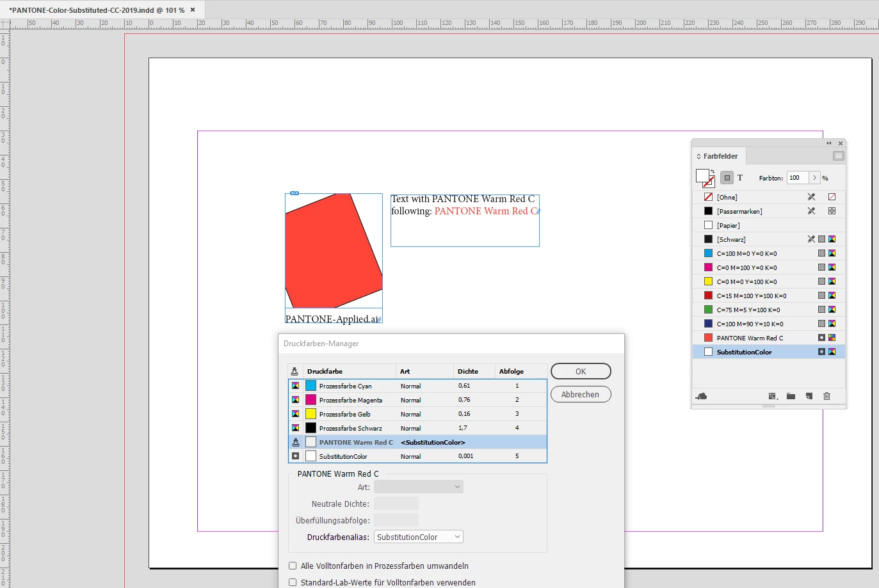The width and height of the screenshot is (879, 588).
Task: Click non-editable pencil icon of [Ohne] swatch
Action: (x=811, y=197)
